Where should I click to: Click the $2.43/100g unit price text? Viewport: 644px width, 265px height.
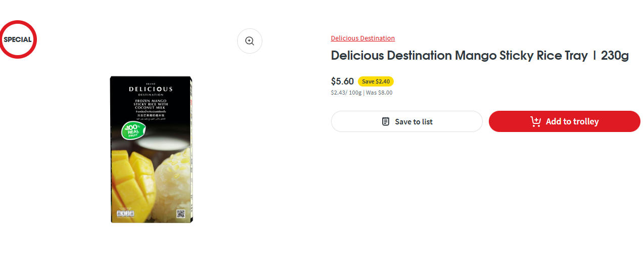346,93
